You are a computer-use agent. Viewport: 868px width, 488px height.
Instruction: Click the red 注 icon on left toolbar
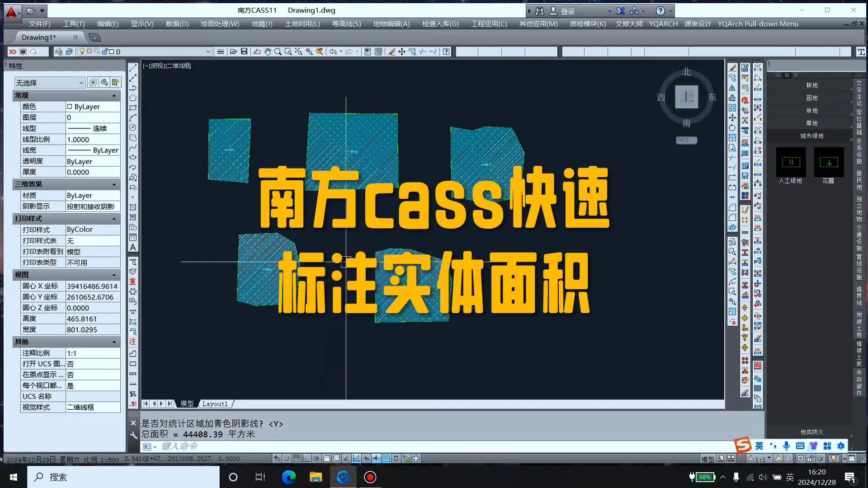[133, 341]
